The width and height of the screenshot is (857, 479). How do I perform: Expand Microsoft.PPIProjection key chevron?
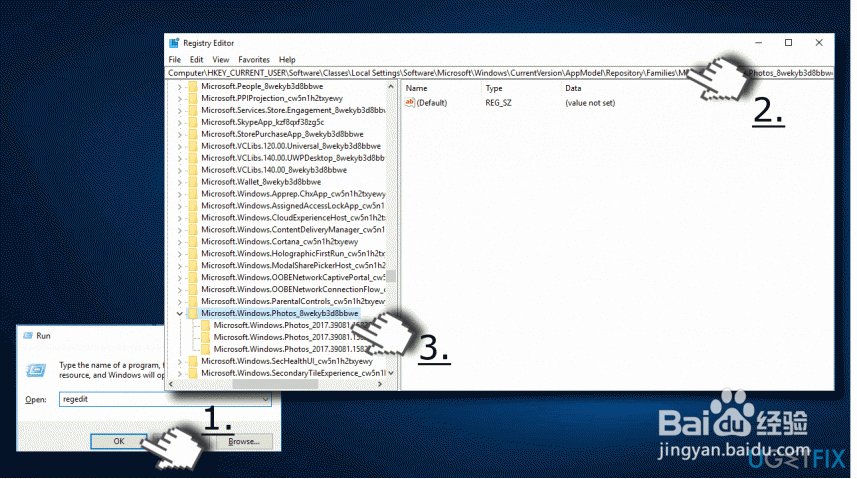(179, 98)
